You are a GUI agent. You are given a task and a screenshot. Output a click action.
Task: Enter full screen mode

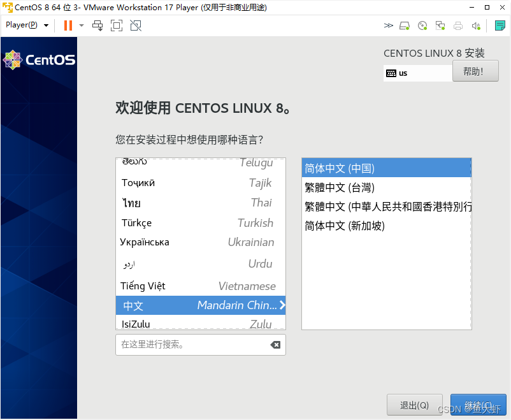(x=117, y=25)
